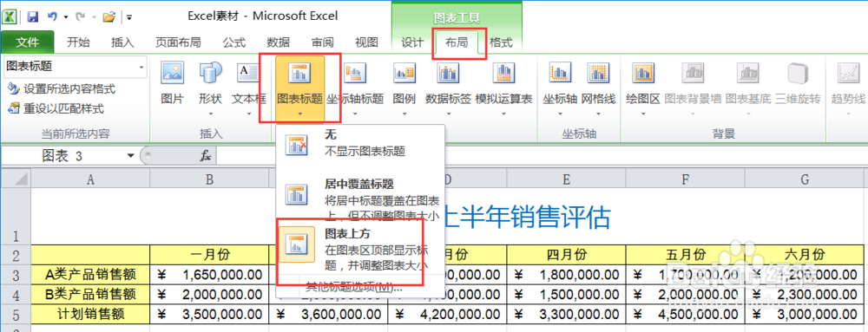Screen dimensions: 868x332
Task: Switch to the 开始 tab
Action: [78, 42]
